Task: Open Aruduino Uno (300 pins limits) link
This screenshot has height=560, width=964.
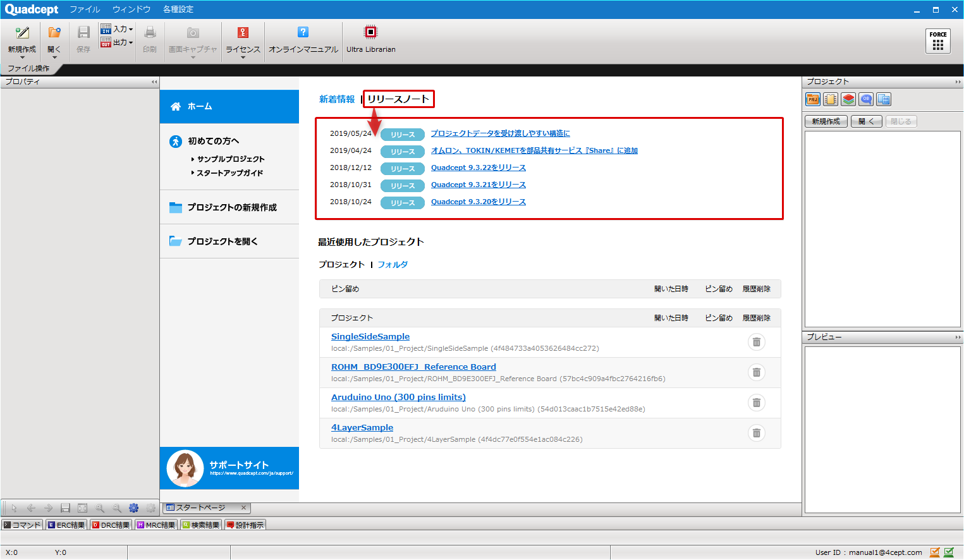Action: [x=398, y=398]
